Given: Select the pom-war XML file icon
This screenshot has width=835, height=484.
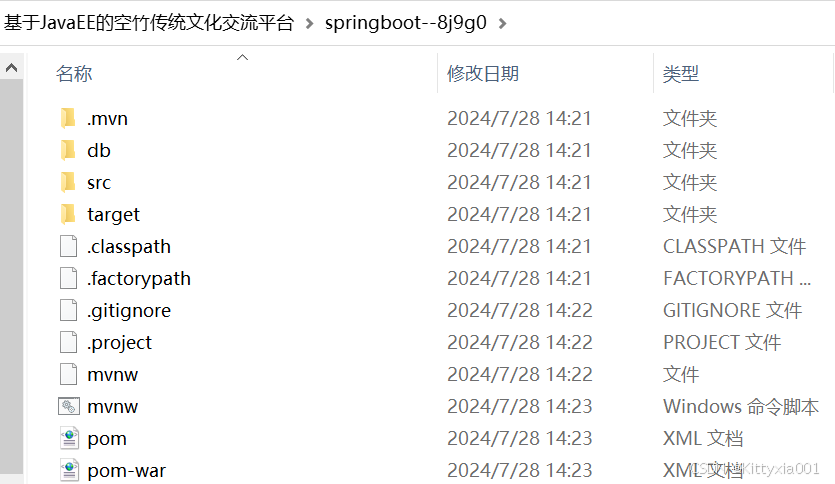Looking at the screenshot, I should tap(69, 470).
